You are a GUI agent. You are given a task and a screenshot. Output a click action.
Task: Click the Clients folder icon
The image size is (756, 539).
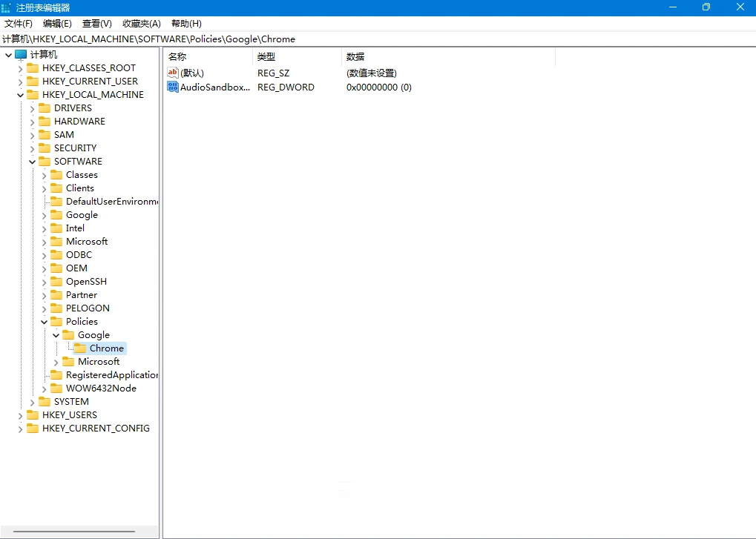(x=56, y=188)
